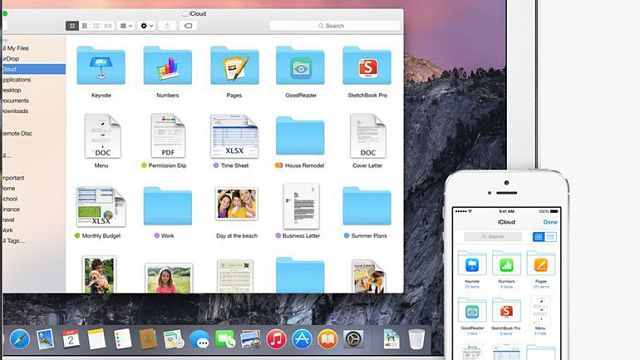The image size is (640, 360).
Task: Switch iPhone iCloud to grid view
Action: (x=538, y=237)
